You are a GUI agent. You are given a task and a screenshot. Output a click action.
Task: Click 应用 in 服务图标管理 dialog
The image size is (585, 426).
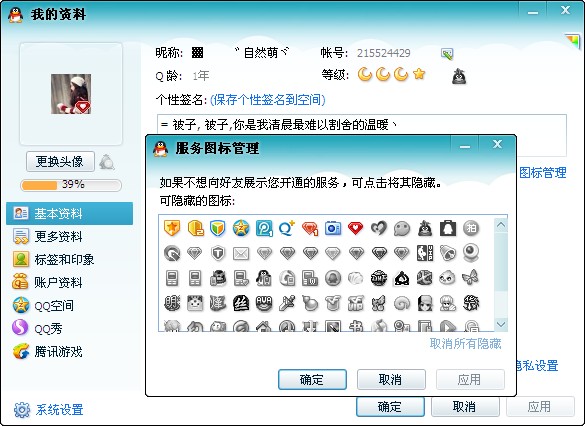tap(470, 380)
